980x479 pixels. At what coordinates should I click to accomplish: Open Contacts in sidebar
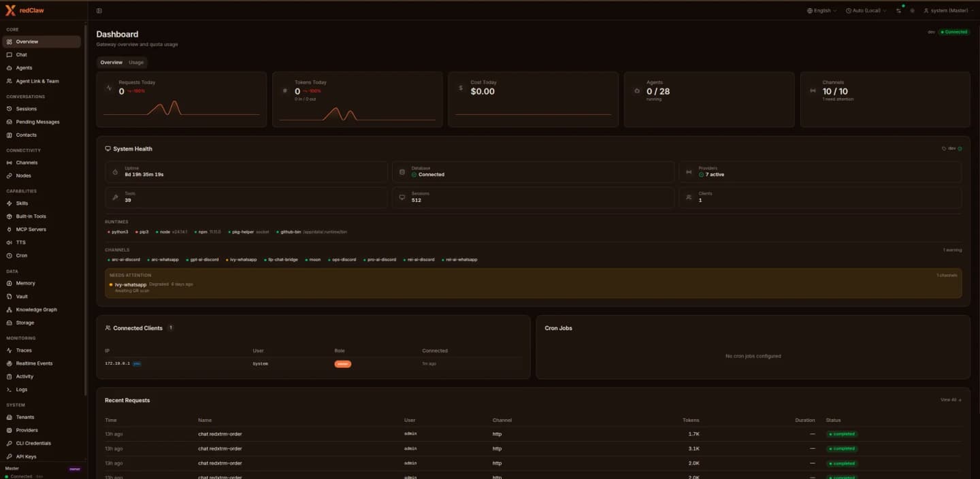click(42, 135)
